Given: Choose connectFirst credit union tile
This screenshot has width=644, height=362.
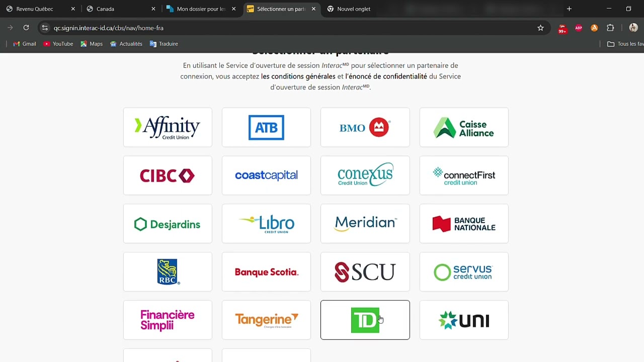Looking at the screenshot, I should point(464,175).
